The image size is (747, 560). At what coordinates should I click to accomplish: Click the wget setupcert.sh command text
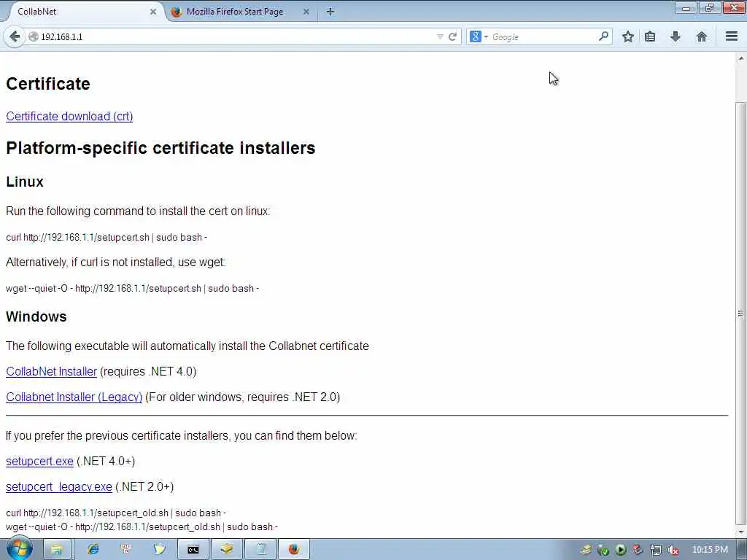tap(133, 288)
